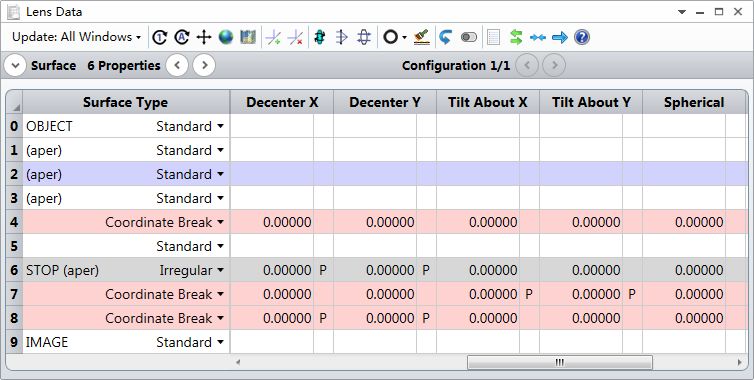
Task: Click the delete surface red X icon
Action: tap(295, 37)
